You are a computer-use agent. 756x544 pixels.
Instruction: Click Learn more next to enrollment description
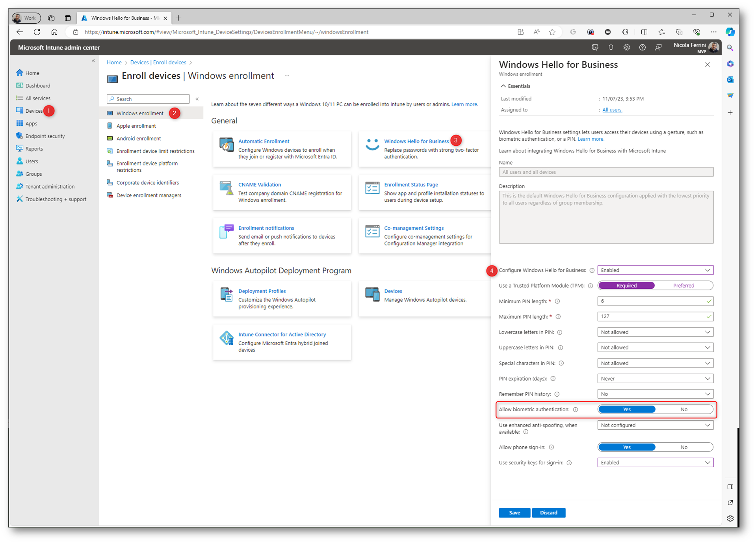click(464, 104)
